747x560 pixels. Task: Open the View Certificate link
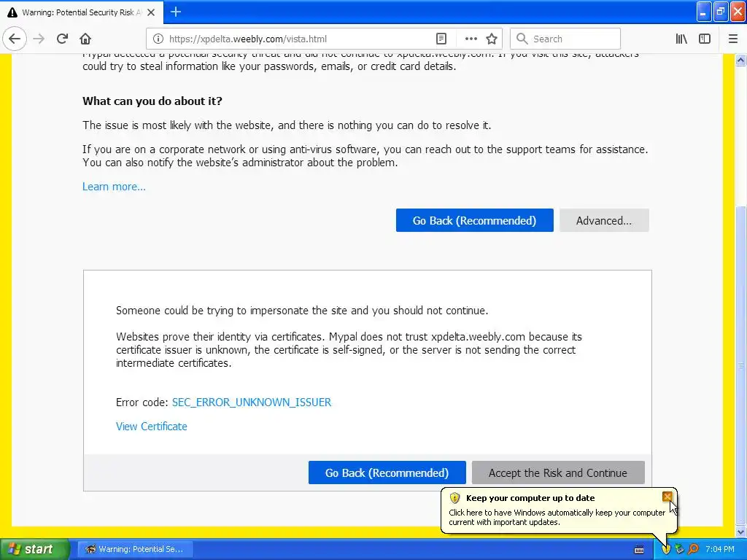[152, 426]
